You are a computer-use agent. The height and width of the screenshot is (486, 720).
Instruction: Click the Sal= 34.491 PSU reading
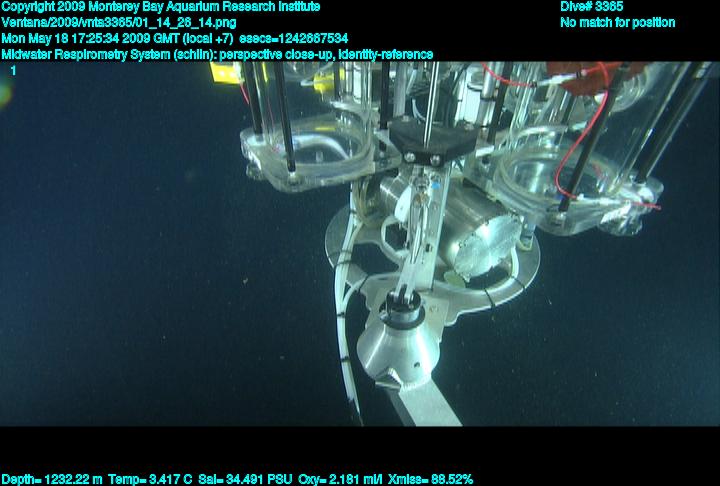(245, 480)
